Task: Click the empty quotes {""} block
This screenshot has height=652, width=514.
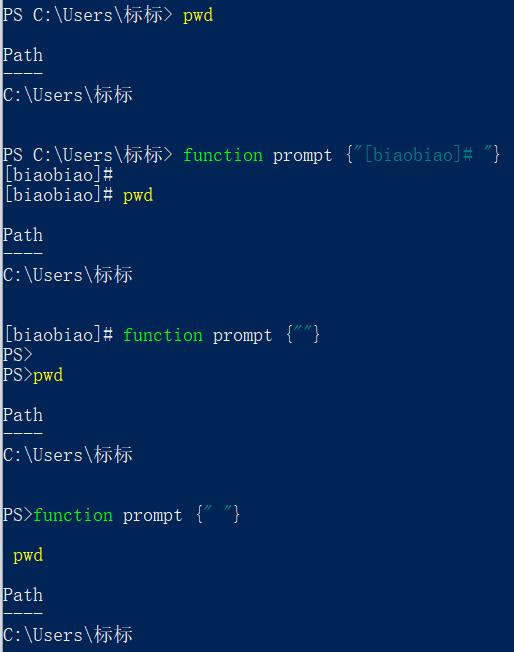Action: click(303, 335)
